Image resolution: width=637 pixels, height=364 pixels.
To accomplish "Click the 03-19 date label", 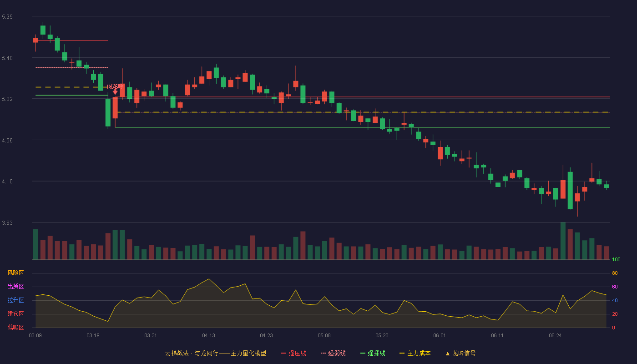I will 93,335.
